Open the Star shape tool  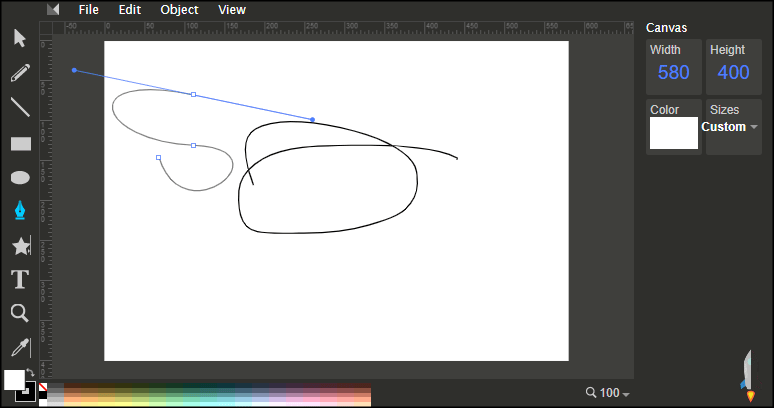21,245
